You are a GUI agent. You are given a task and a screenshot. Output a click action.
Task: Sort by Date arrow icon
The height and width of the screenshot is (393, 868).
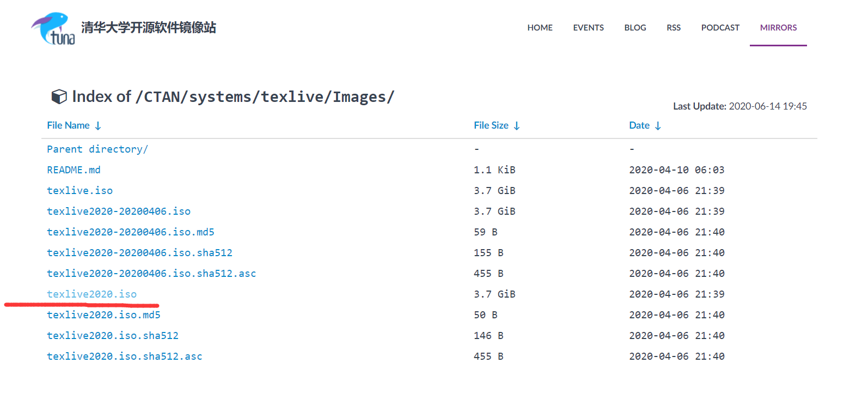(x=658, y=126)
